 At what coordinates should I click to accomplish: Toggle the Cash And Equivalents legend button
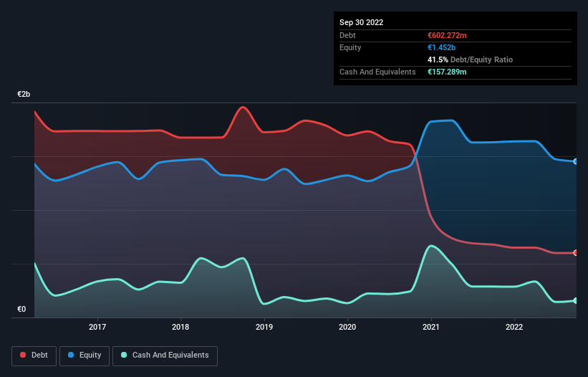(165, 355)
